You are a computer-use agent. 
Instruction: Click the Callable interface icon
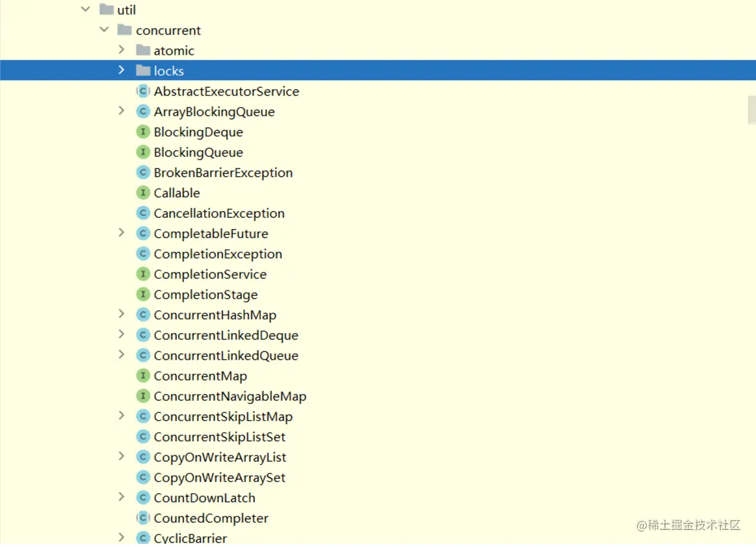(x=143, y=193)
